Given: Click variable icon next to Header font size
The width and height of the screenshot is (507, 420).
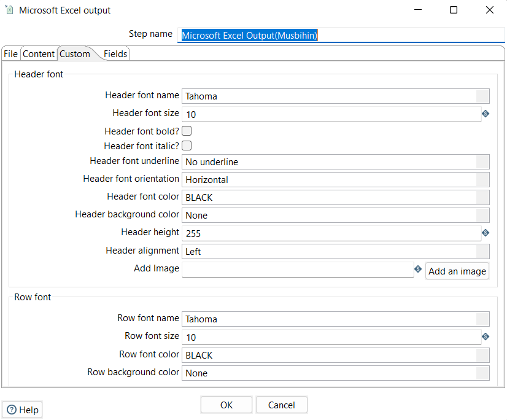Looking at the screenshot, I should tap(486, 114).
